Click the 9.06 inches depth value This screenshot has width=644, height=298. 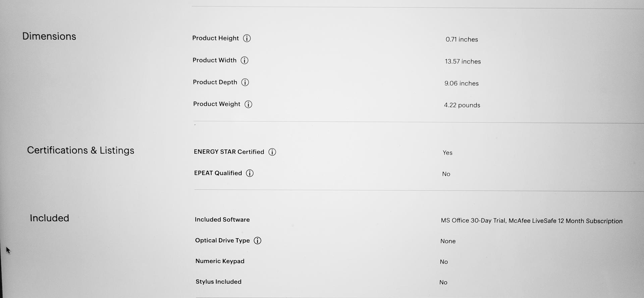click(461, 83)
